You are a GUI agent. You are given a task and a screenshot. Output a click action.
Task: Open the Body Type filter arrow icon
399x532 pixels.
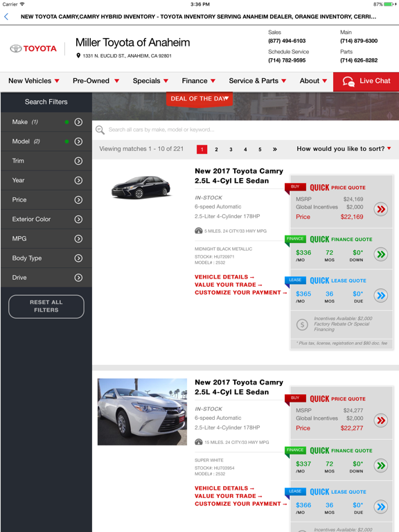(78, 258)
